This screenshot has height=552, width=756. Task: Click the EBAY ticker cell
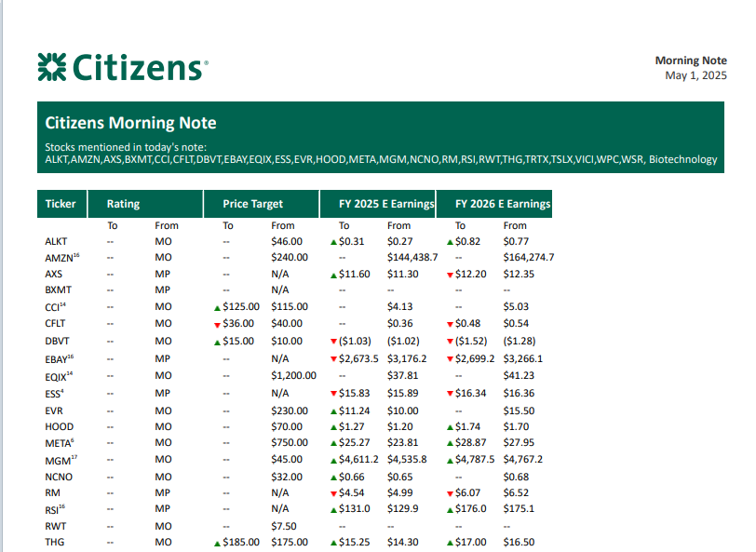[60, 359]
